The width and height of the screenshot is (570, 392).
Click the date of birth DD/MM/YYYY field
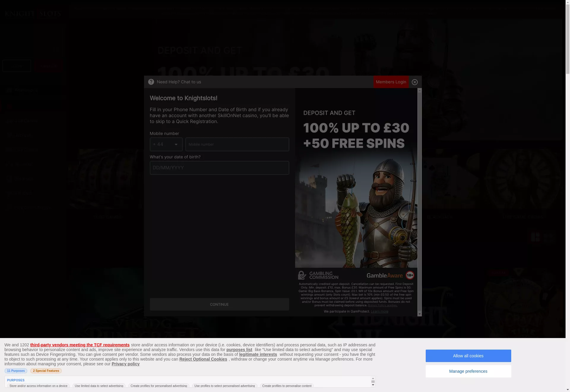coord(219,168)
